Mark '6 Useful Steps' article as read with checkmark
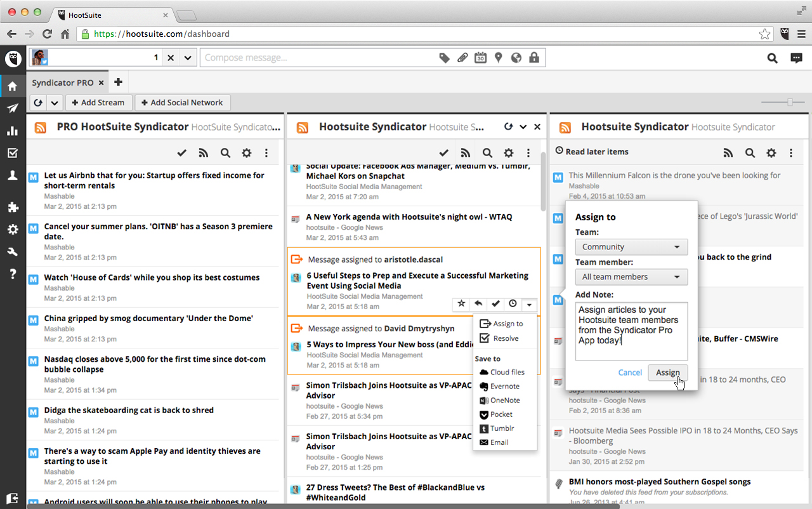The width and height of the screenshot is (812, 509). (x=495, y=304)
